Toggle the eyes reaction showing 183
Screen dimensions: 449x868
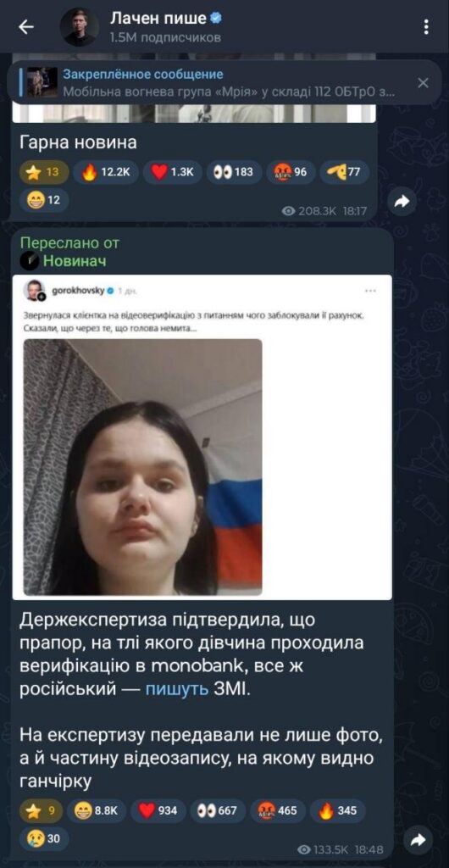[x=233, y=173]
